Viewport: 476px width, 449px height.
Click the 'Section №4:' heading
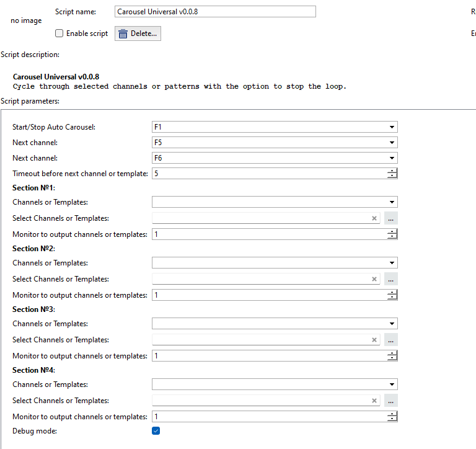point(33,370)
